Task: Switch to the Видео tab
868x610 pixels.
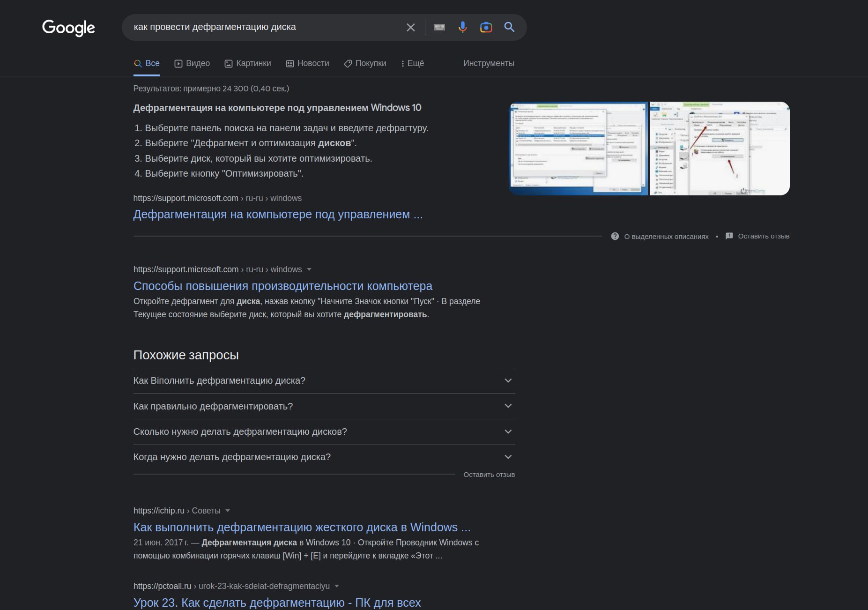Action: pos(192,63)
